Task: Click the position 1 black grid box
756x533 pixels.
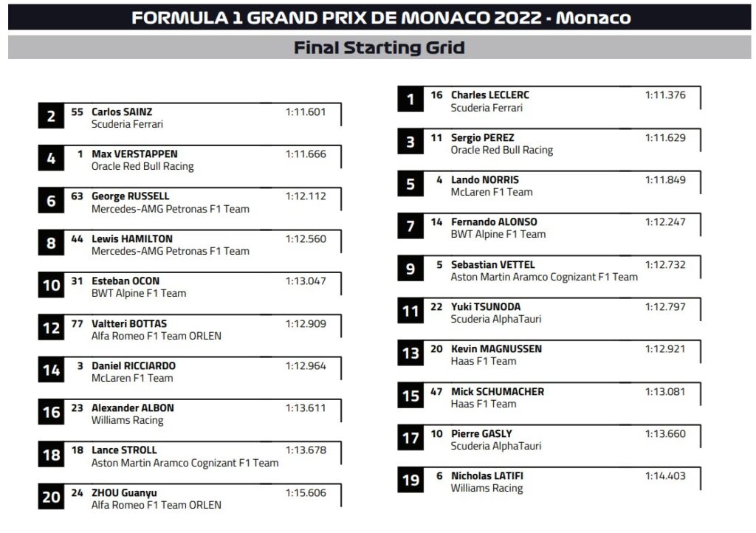Action: pos(410,100)
